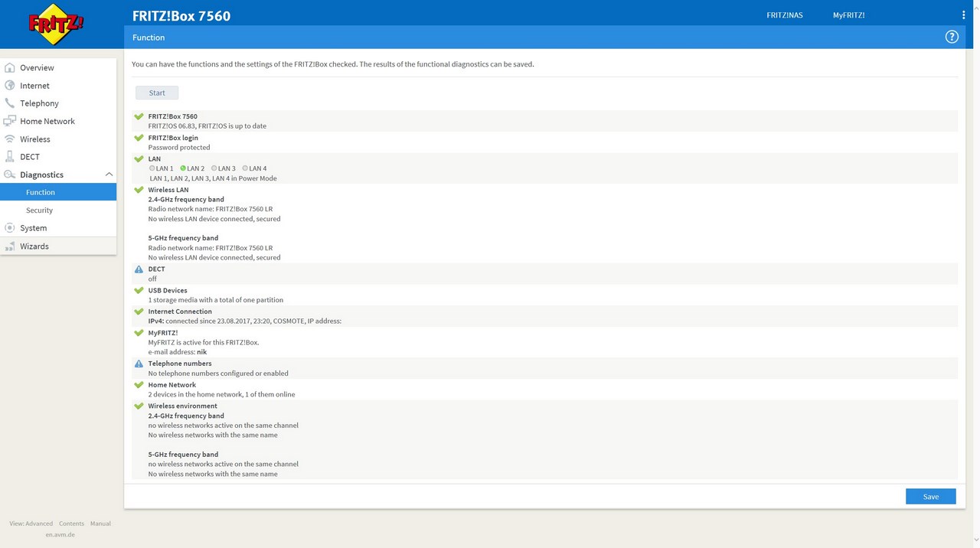
Task: Click green check beside Internet Connection
Action: (139, 312)
